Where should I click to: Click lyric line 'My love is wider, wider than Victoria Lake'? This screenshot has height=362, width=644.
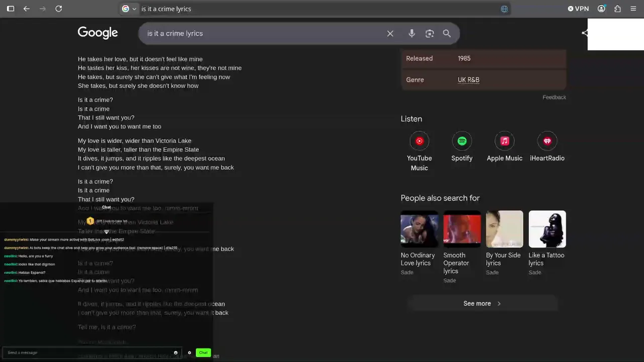(134, 141)
